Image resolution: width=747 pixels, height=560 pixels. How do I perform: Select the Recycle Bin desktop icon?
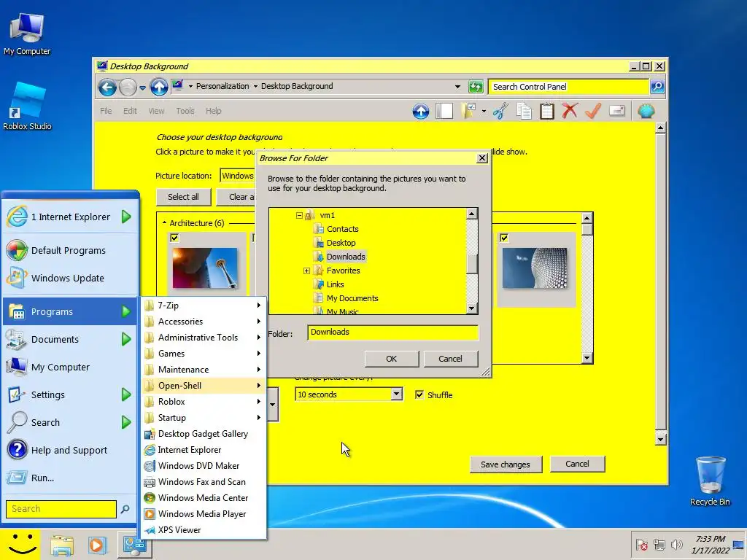click(710, 481)
